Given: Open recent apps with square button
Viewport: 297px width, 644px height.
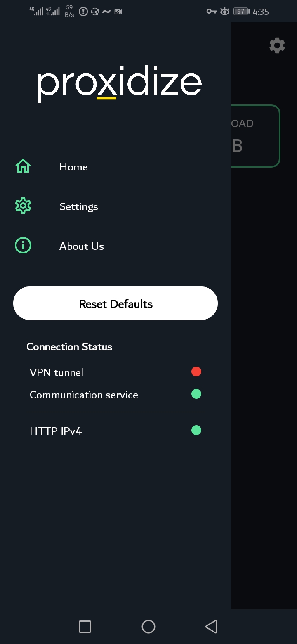Looking at the screenshot, I should [85, 627].
